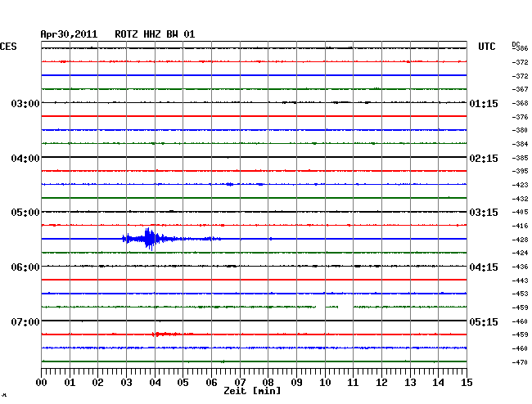Click the Zeit [min] axis title
The width and height of the screenshot is (532, 404).
(252, 391)
